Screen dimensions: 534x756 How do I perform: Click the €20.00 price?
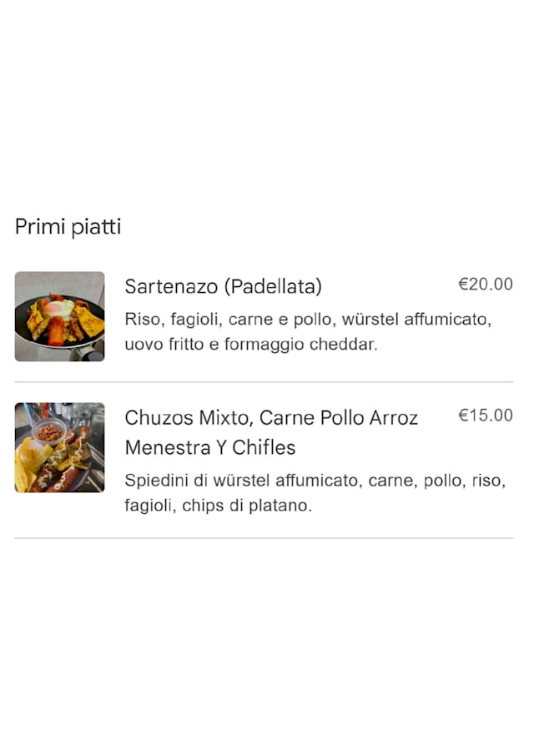tap(486, 285)
